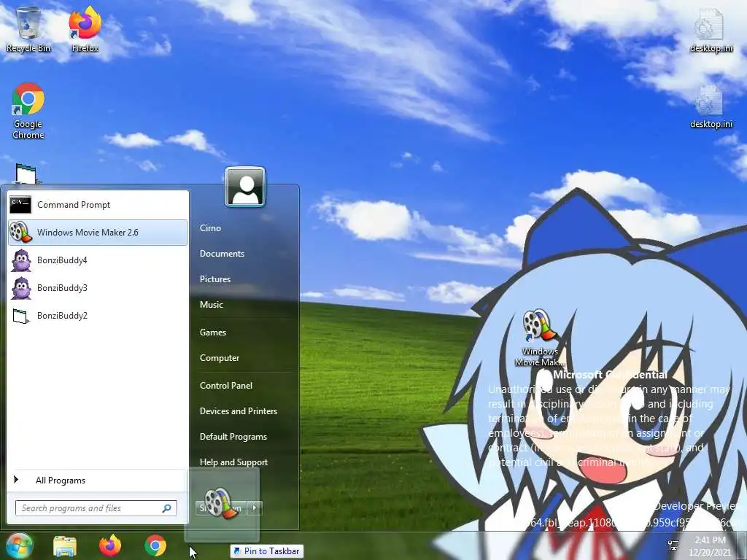This screenshot has height=560, width=747.
Task: Click the BonziBuddy2 program icon
Action: pyautogui.click(x=20, y=316)
